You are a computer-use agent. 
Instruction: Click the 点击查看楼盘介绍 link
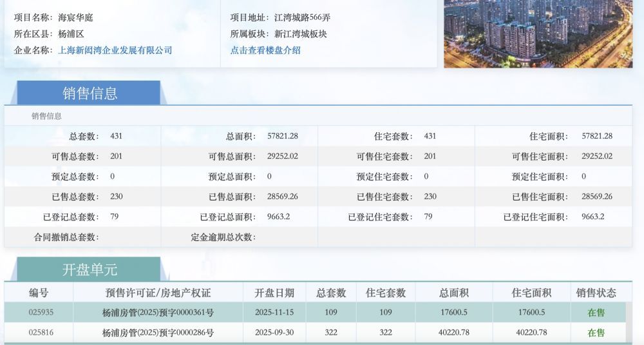point(265,50)
